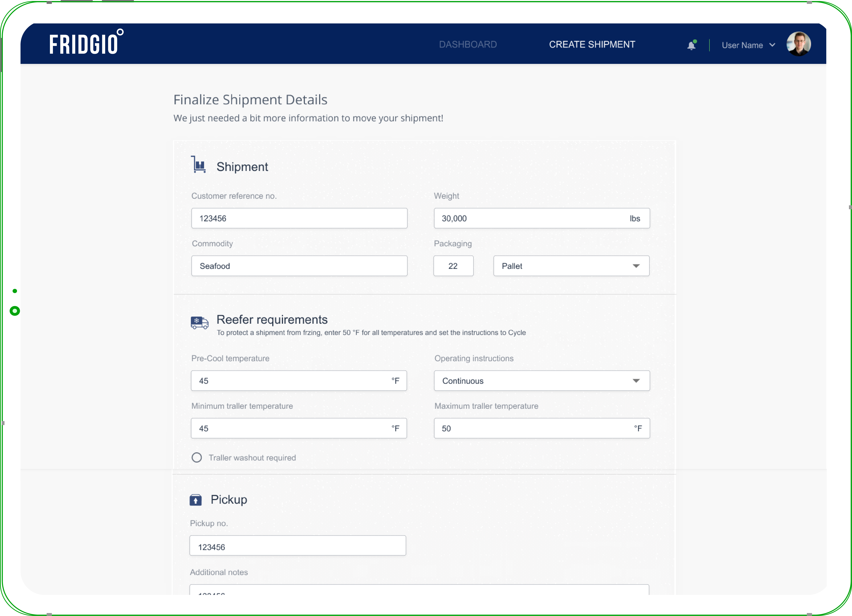Image resolution: width=852 pixels, height=616 pixels.
Task: Click the freezing protection hint text
Action: pyautogui.click(x=371, y=333)
